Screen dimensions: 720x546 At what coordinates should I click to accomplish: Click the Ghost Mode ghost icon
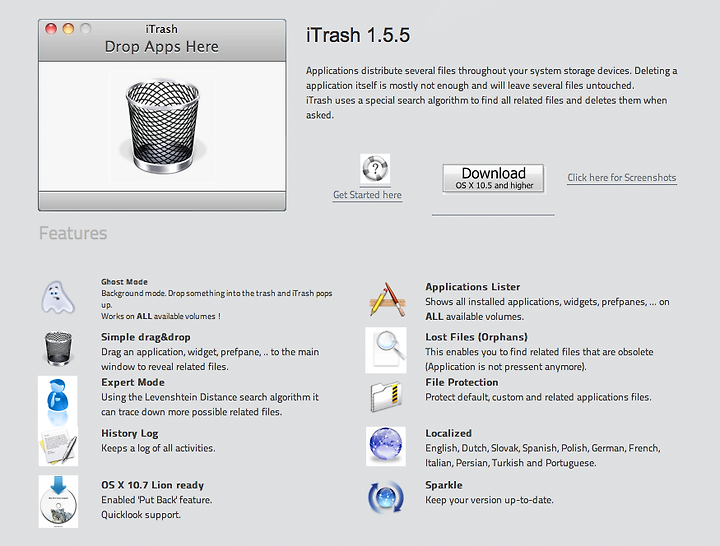pyautogui.click(x=58, y=298)
